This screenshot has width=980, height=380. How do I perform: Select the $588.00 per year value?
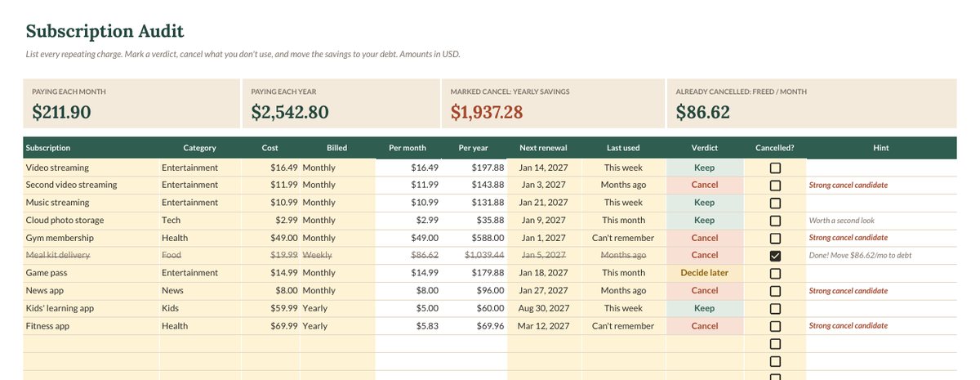tap(475, 238)
